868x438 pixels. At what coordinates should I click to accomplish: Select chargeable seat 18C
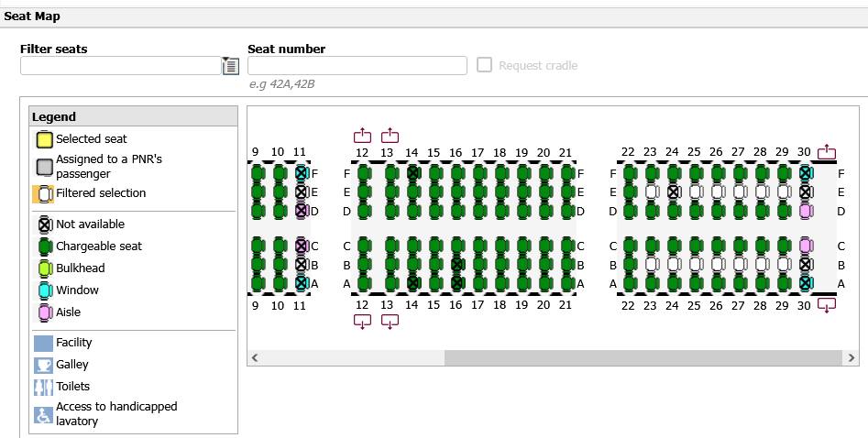tap(501, 246)
